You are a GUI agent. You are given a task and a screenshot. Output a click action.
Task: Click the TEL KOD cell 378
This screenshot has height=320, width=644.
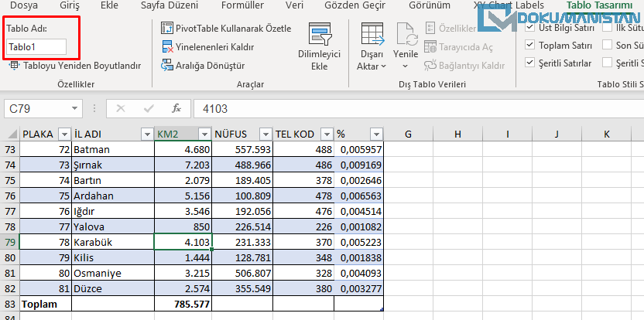303,181
